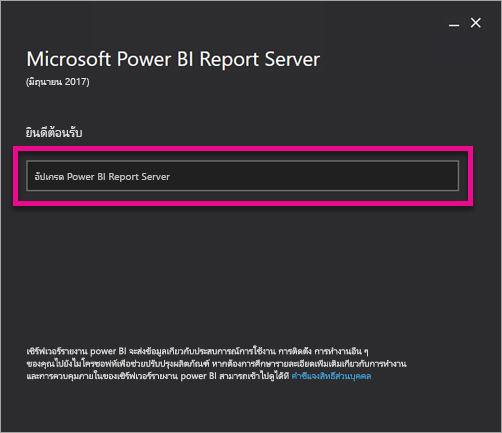The width and height of the screenshot is (502, 433).
Task: Click the Upgrade Power BI Report Server button
Action: [242, 176]
